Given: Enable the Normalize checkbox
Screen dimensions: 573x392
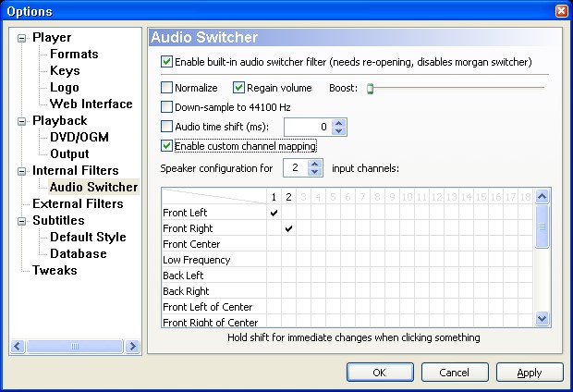Looking at the screenshot, I should pos(166,88).
